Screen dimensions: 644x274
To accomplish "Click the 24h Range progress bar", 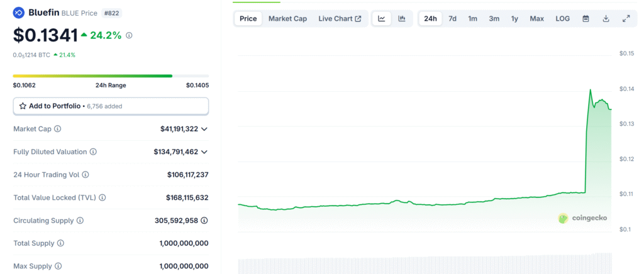I will click(x=111, y=76).
